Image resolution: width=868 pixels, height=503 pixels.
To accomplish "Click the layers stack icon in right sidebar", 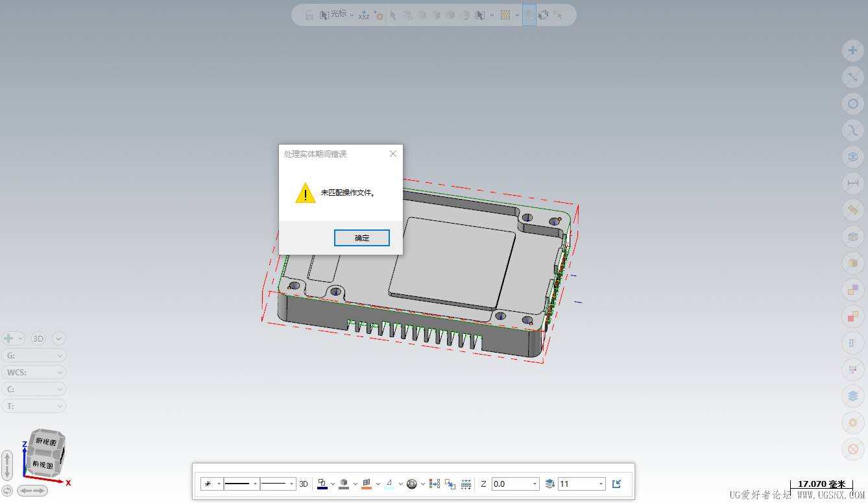I will [852, 395].
